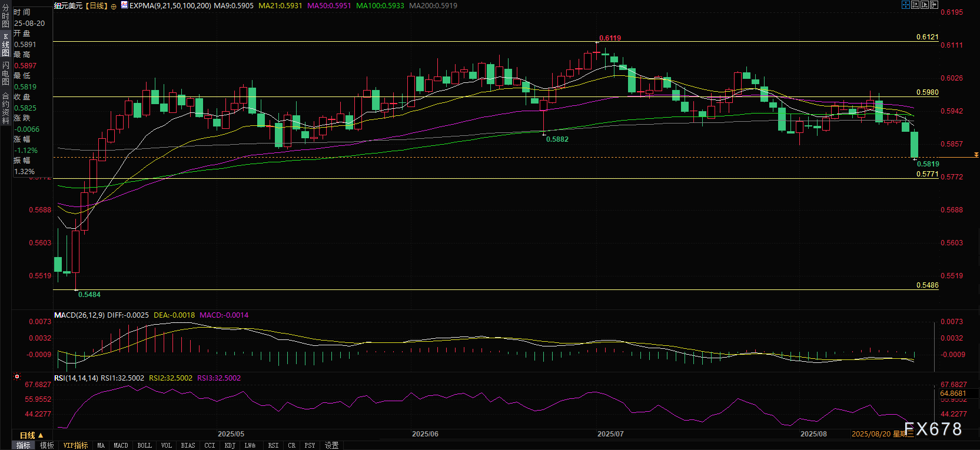The image size is (980, 450).
Task: Switch to the 闪电图 view
Action: [6, 74]
